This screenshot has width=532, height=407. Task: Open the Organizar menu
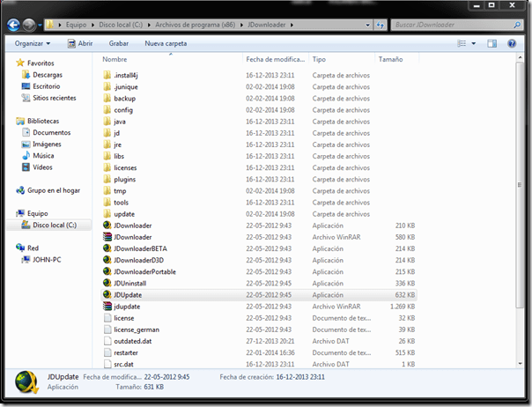pyautogui.click(x=33, y=43)
